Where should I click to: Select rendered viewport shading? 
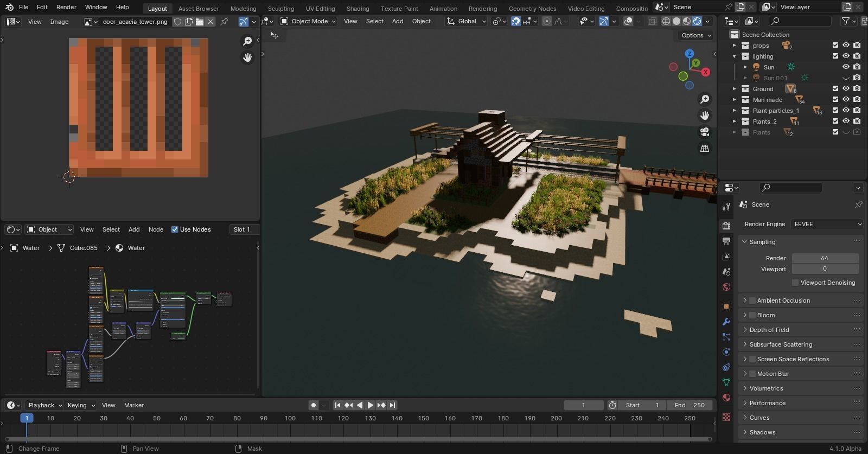697,21
